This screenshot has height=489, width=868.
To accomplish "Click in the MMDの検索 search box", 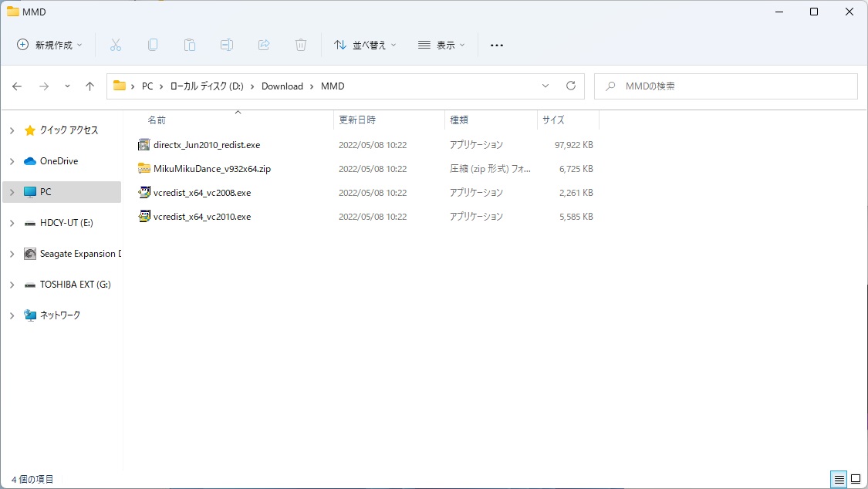I will [x=726, y=86].
